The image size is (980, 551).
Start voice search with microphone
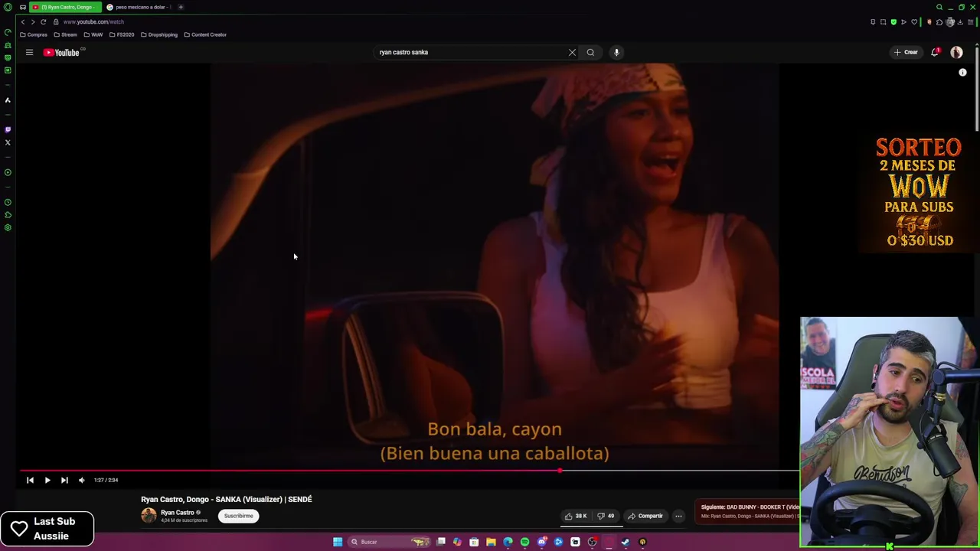616,52
